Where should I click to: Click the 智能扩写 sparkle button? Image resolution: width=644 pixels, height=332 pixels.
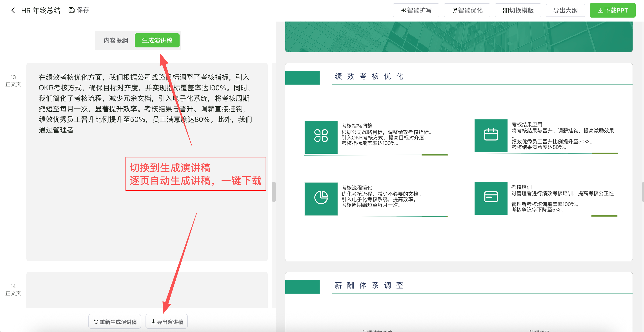click(416, 10)
